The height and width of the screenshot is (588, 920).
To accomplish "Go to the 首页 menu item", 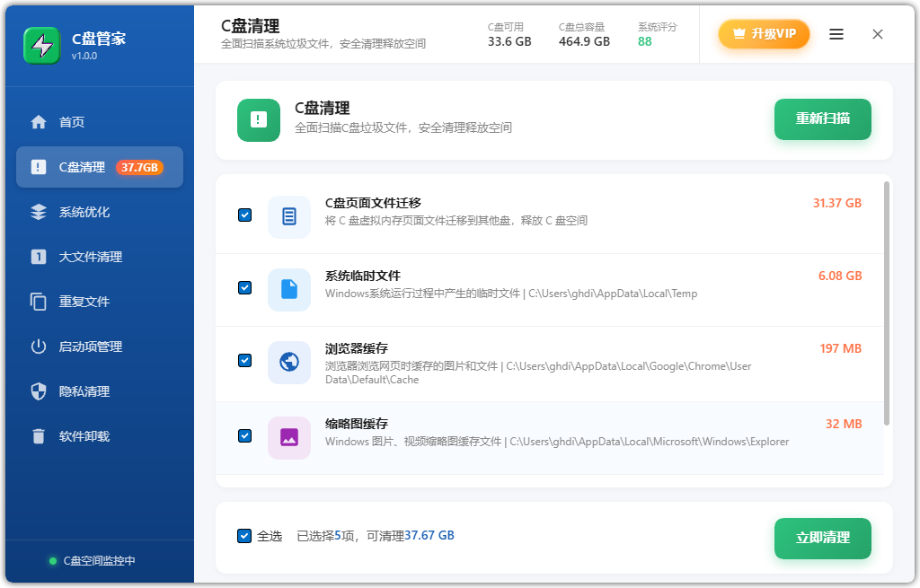I will point(100,122).
